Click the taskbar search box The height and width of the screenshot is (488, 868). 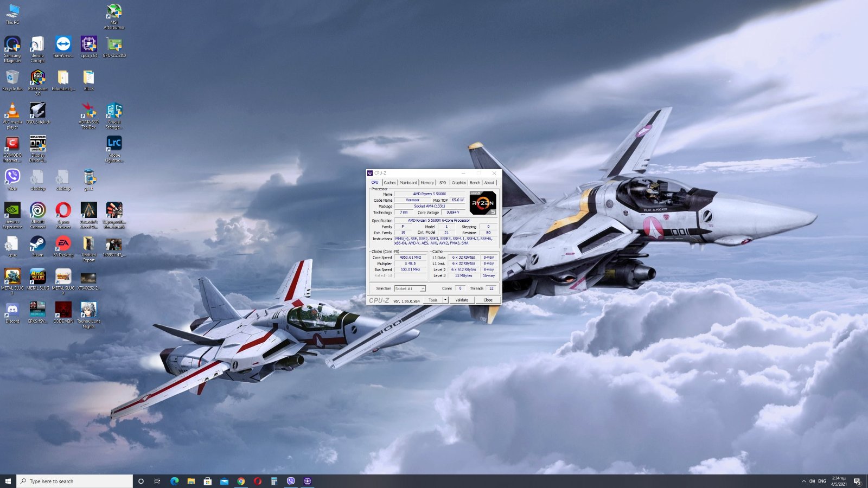click(x=75, y=481)
